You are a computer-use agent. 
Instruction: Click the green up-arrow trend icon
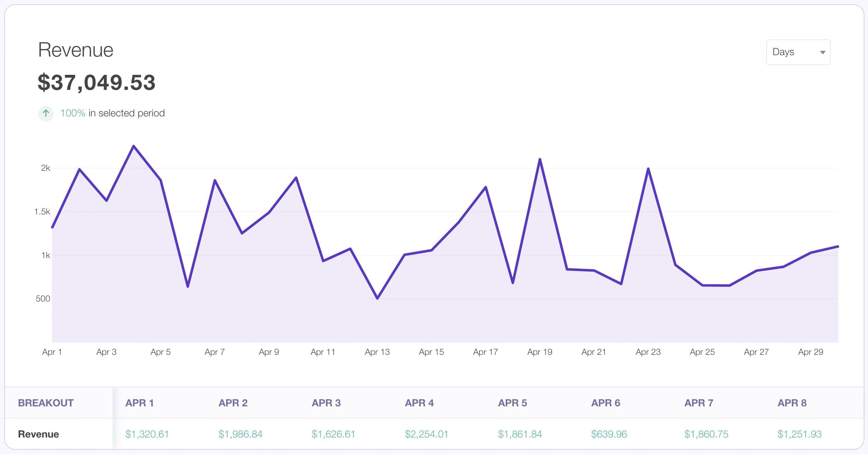tap(46, 113)
